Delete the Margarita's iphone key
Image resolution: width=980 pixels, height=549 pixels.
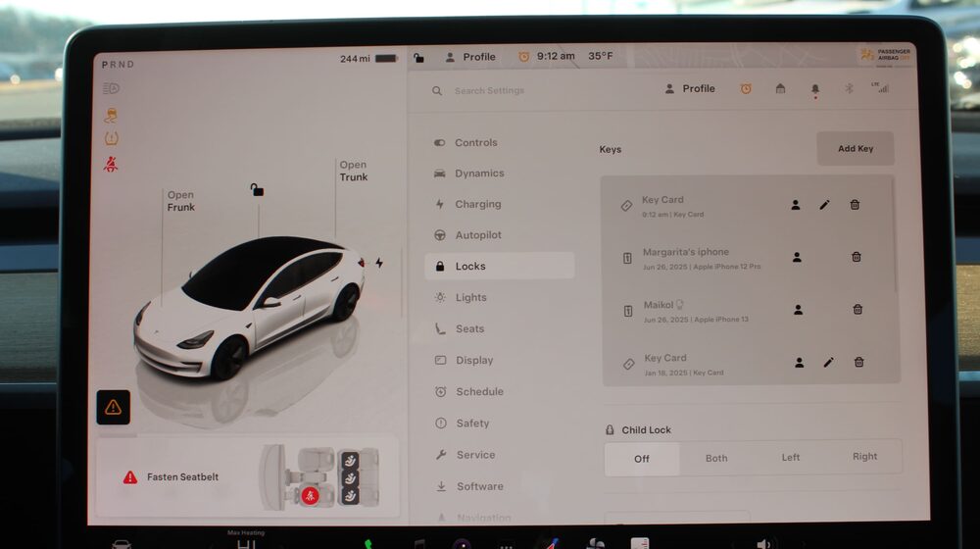point(856,257)
